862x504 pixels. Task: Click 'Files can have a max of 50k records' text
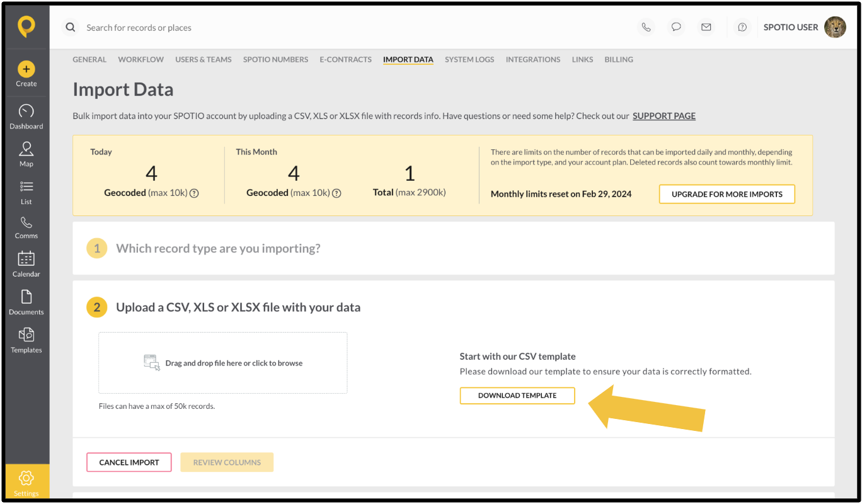pyautogui.click(x=157, y=406)
